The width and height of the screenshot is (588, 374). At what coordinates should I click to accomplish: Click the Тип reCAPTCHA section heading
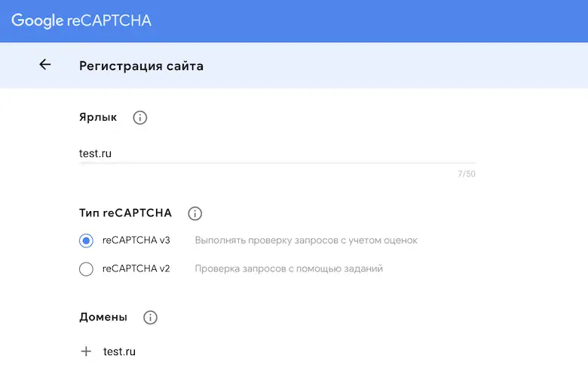click(125, 213)
